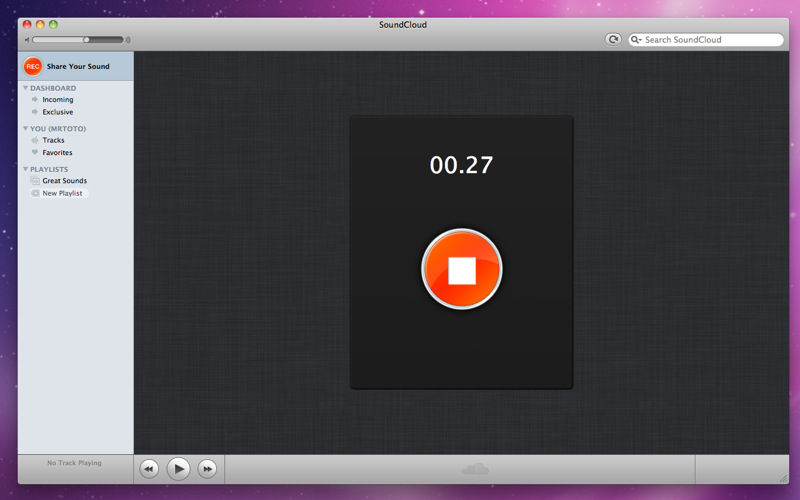Image resolution: width=800 pixels, height=500 pixels.
Task: Click the playlist icon beside Great Sounds
Action: 35,181
